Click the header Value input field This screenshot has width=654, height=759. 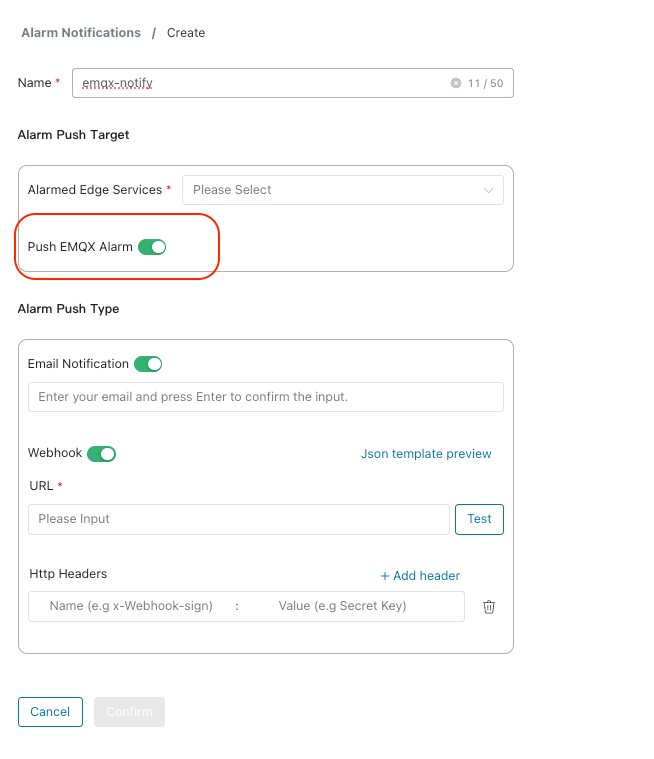[x=342, y=606]
